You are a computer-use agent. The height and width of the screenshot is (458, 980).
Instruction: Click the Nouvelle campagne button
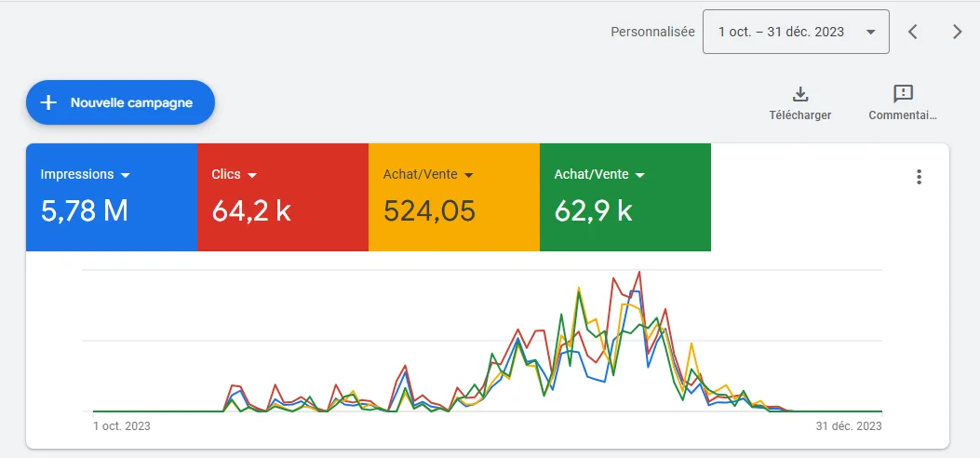pyautogui.click(x=121, y=102)
